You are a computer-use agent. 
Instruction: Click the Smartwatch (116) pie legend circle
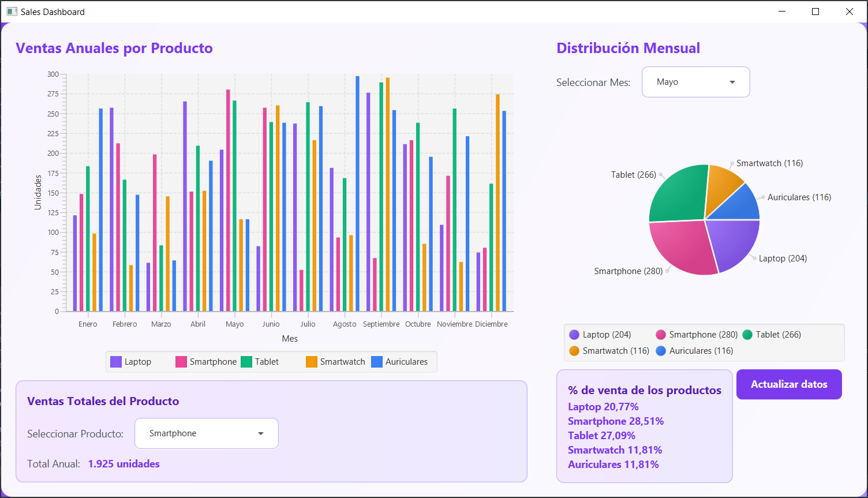tap(574, 351)
